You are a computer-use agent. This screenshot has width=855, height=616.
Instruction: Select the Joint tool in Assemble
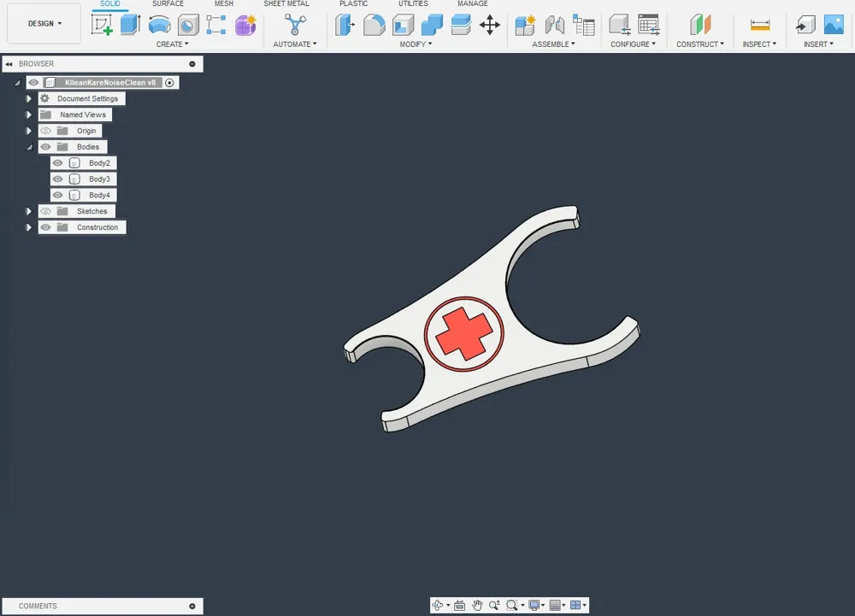(x=555, y=25)
